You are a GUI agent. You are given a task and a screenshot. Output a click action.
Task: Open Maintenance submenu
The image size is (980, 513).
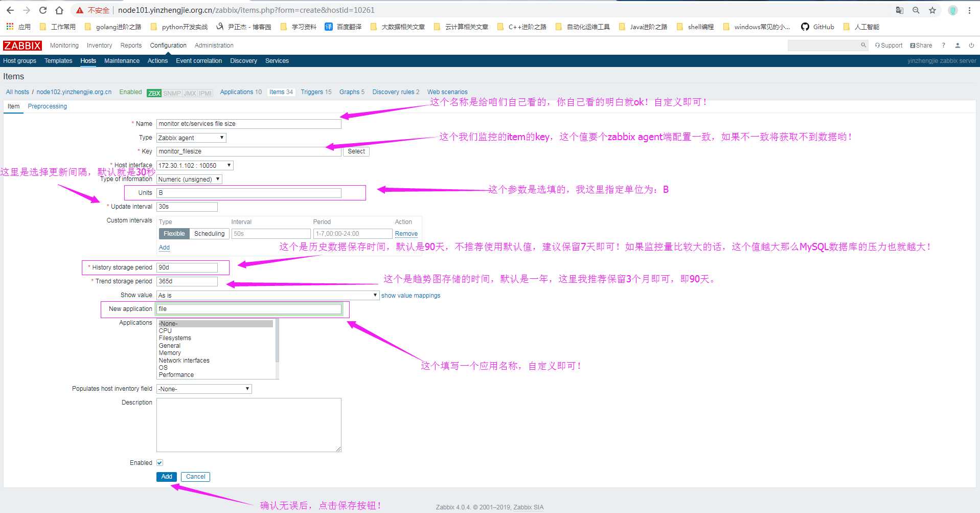pos(122,61)
